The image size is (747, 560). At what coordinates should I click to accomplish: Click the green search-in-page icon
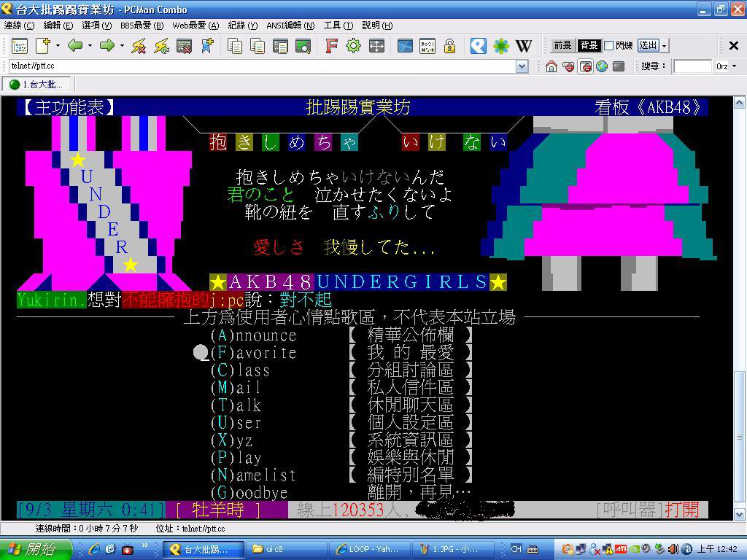click(303, 46)
